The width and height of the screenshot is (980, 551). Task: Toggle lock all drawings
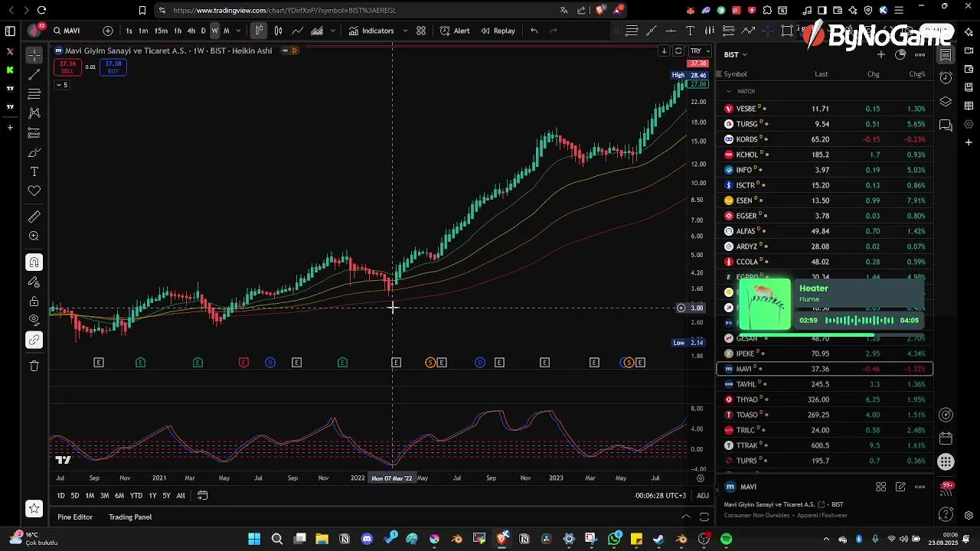tap(34, 302)
